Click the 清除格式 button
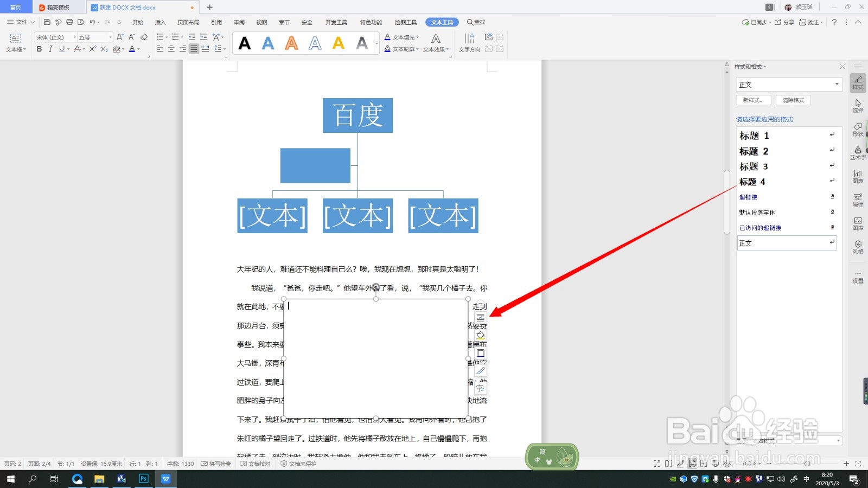 click(x=793, y=100)
